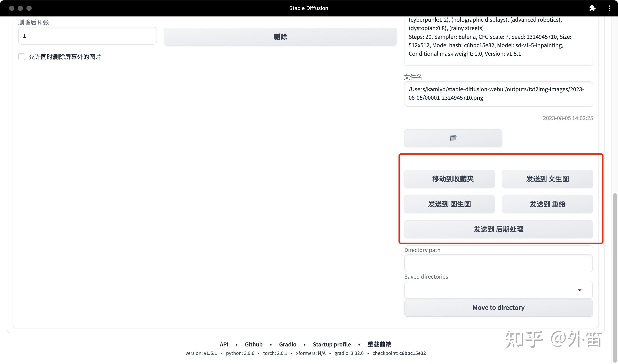Open the three-dot menu in title bar
The width and height of the screenshot is (618, 364).
(609, 8)
